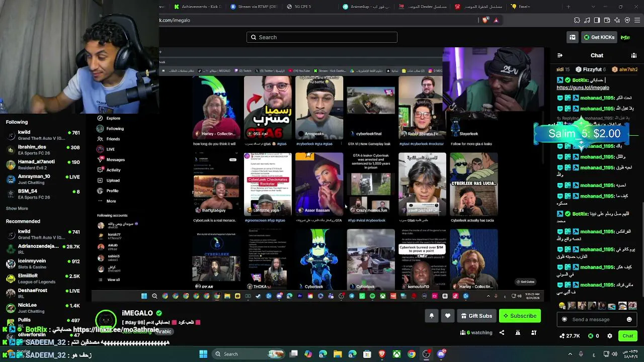
Task: Open the Leo AI sparkle icon
Action: click(617, 20)
